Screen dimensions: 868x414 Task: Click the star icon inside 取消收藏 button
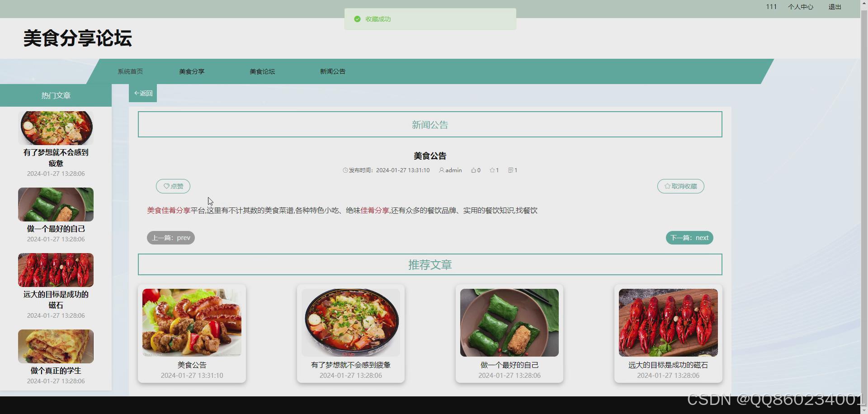tap(666, 186)
